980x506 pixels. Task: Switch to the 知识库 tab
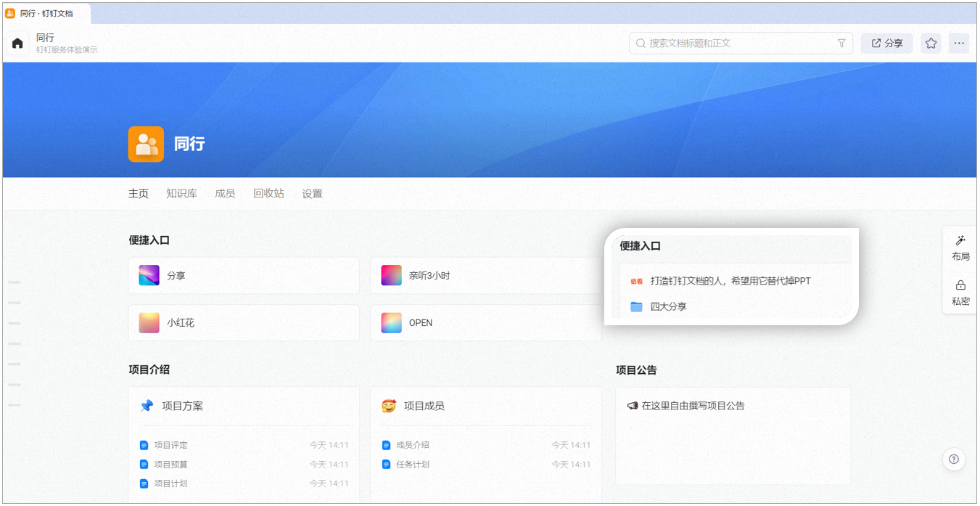(181, 194)
